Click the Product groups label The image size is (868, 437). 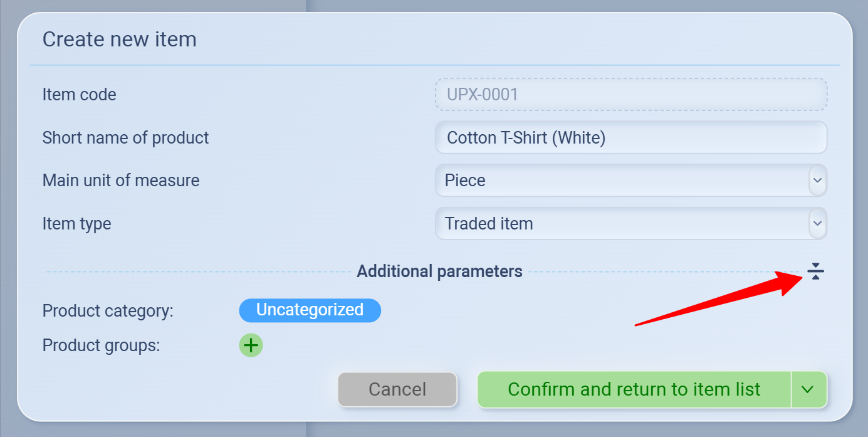[102, 345]
